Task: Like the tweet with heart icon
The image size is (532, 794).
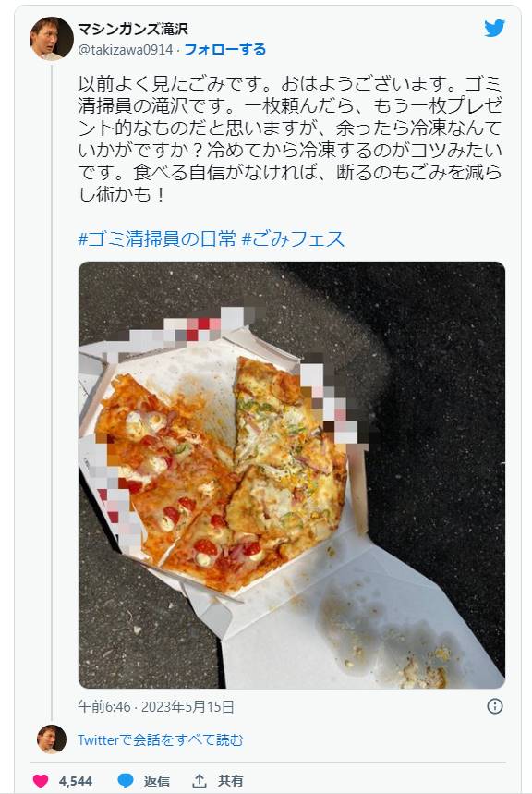Action: click(x=41, y=781)
